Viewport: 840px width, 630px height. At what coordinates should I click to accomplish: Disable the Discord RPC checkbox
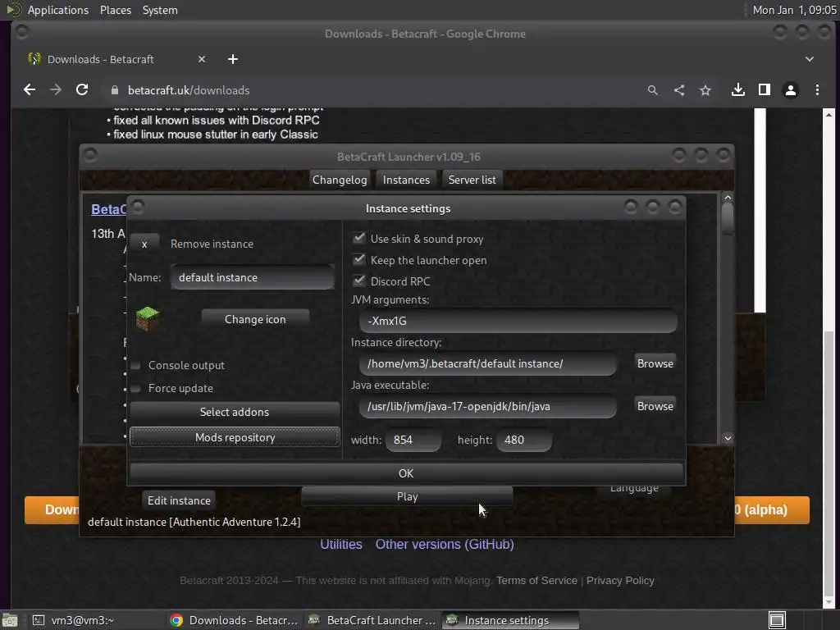click(359, 281)
